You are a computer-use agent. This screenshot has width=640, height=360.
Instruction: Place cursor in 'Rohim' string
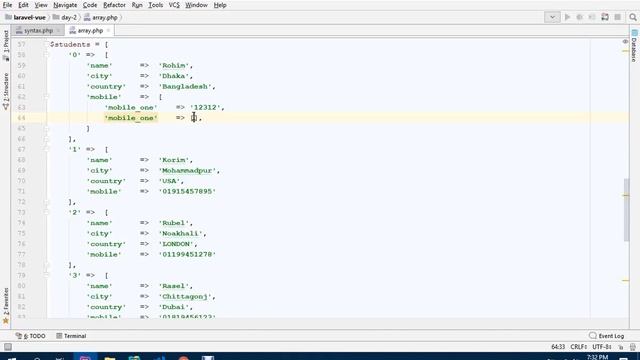coord(174,65)
